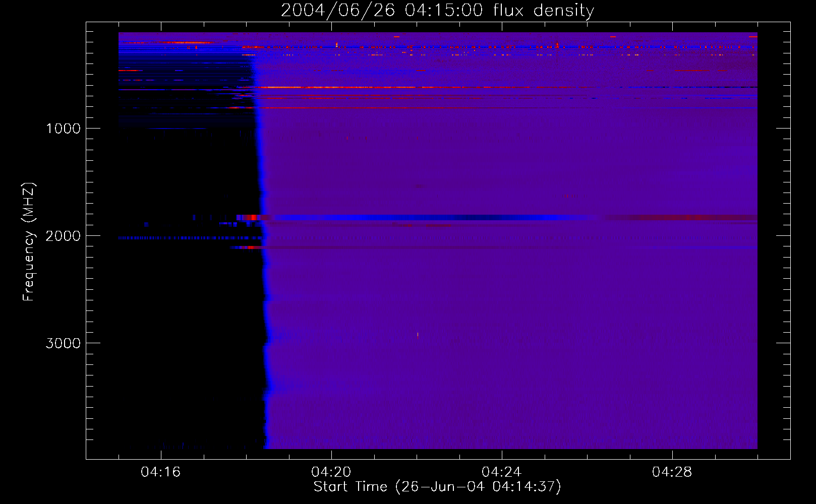Viewport: 816px width, 504px height.
Task: Click the 3000 frequency tick label
Action: [63, 343]
